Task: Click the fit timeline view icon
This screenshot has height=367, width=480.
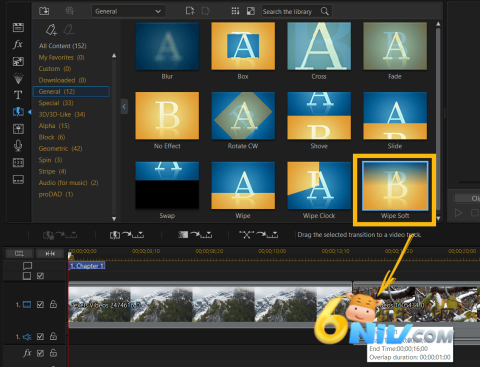Action: click(x=50, y=254)
